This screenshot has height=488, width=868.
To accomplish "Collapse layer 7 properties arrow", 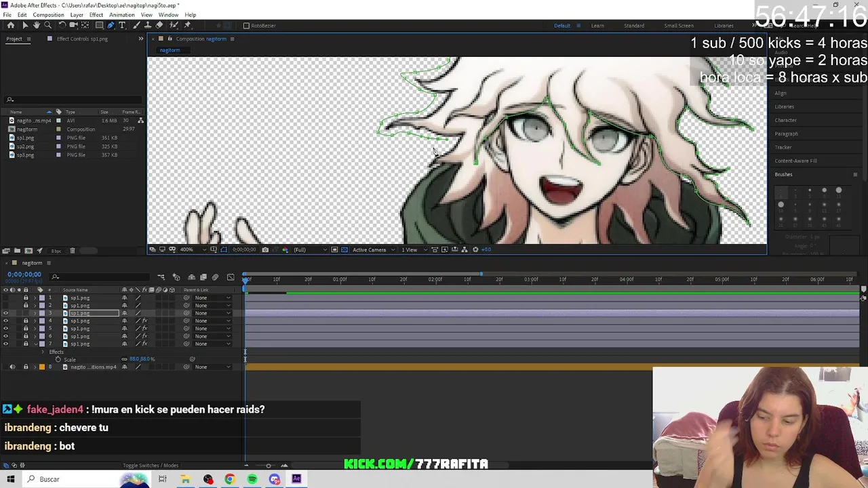I will point(35,344).
